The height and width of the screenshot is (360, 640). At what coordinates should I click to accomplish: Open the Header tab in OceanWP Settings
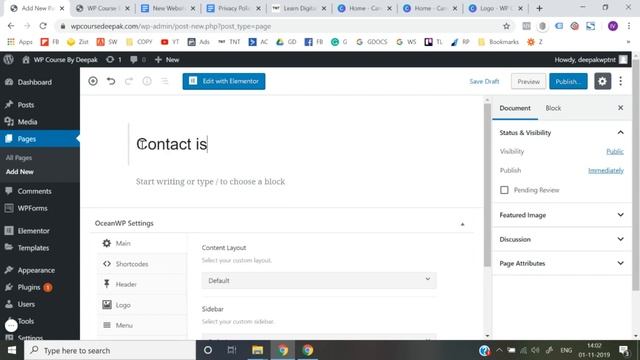pyautogui.click(x=142, y=284)
